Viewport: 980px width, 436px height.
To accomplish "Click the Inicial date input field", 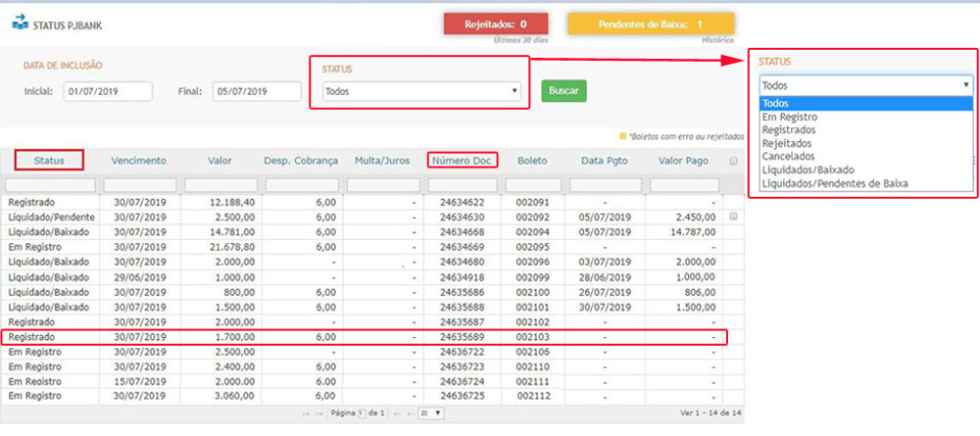I will [108, 92].
